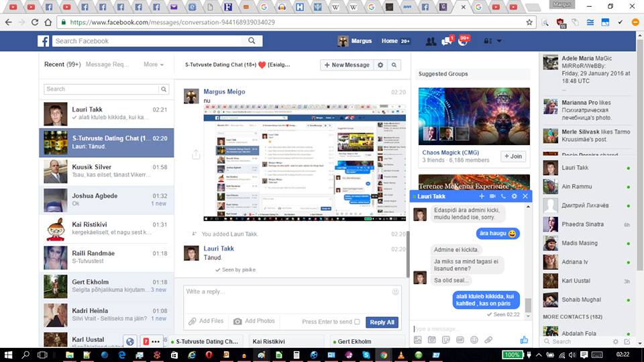Click conversations Search input field
The width and height of the screenshot is (644, 362).
point(101,89)
